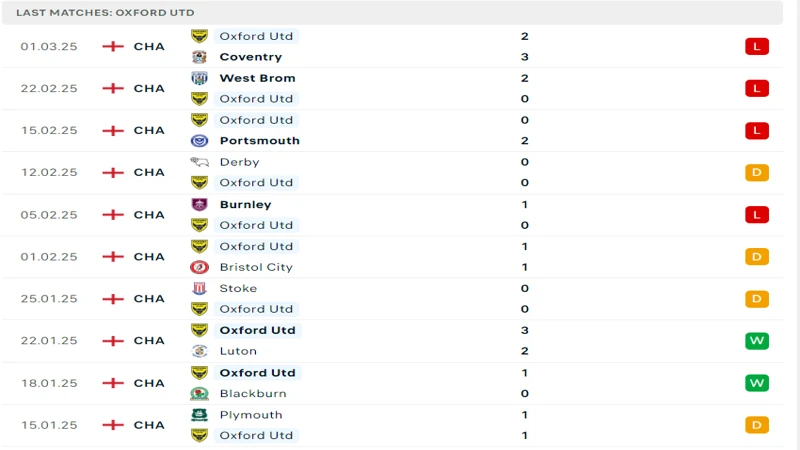Select the 01.02.25 match date

click(x=49, y=257)
